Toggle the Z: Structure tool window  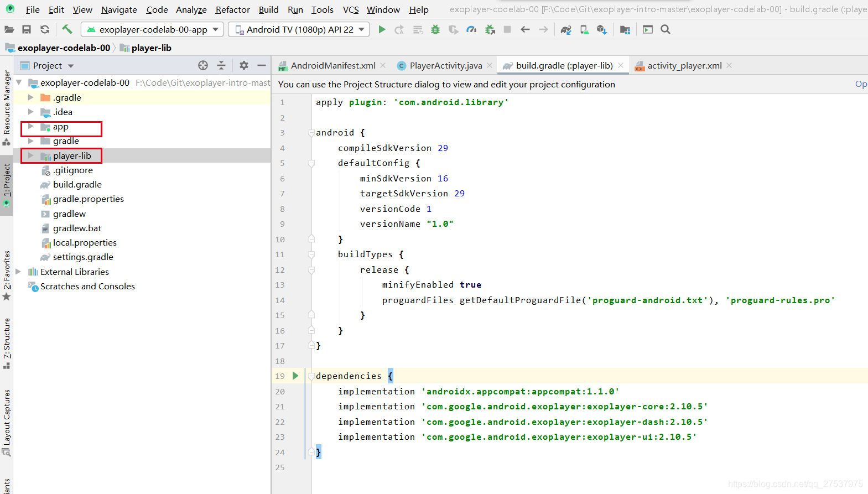pos(7,343)
